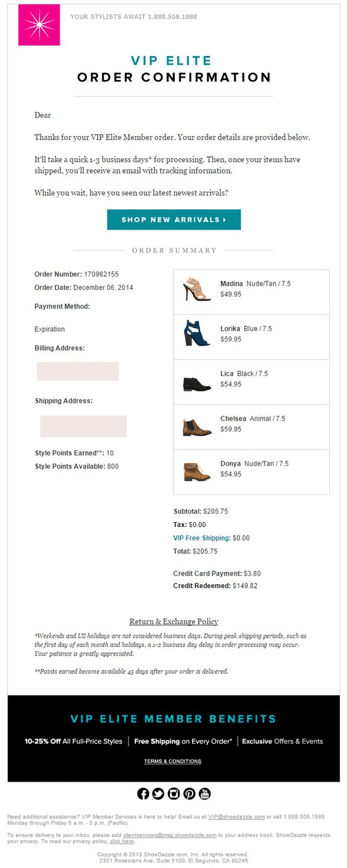The image size is (347, 868).
Task: Open the Pinterest social icon
Action: click(189, 794)
